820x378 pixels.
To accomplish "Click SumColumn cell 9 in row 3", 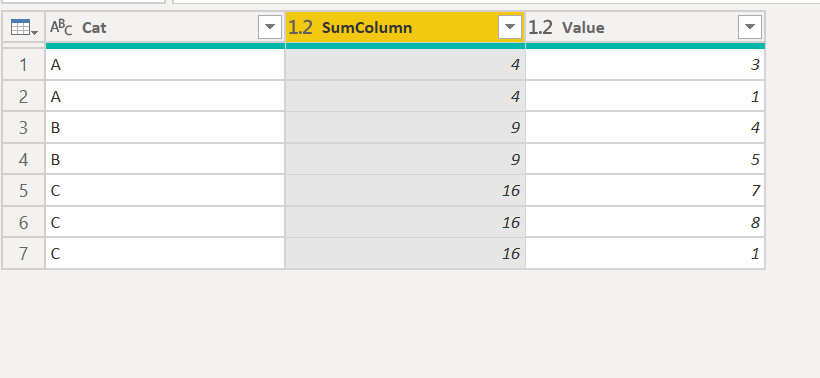I will coord(405,128).
